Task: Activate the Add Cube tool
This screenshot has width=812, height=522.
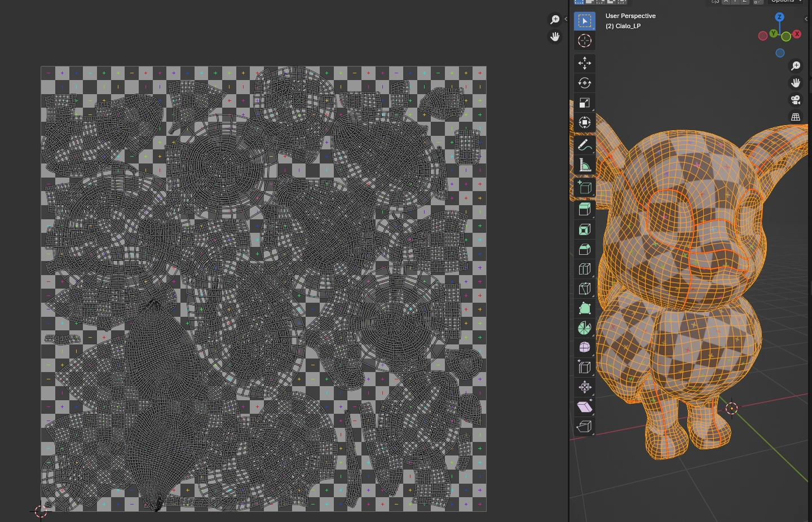Action: (585, 187)
